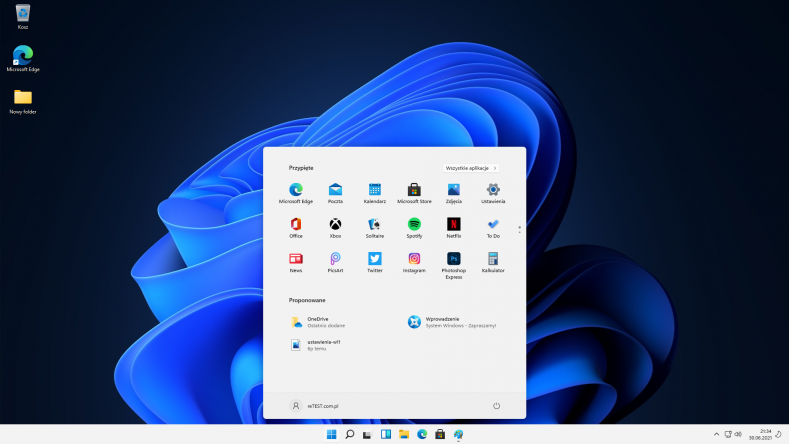This screenshot has height=444, width=789.
Task: Click the Wszystkie aplikacje button
Action: click(x=471, y=168)
